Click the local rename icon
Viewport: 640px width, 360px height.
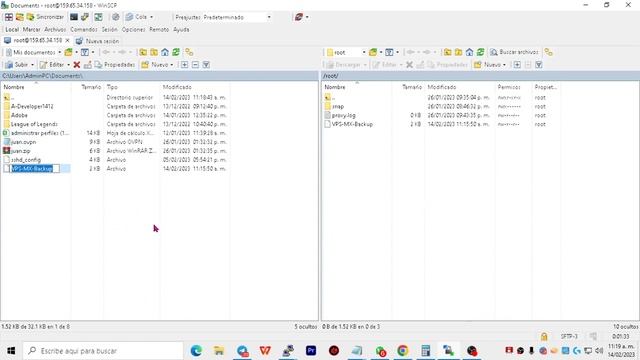[x=87, y=64]
